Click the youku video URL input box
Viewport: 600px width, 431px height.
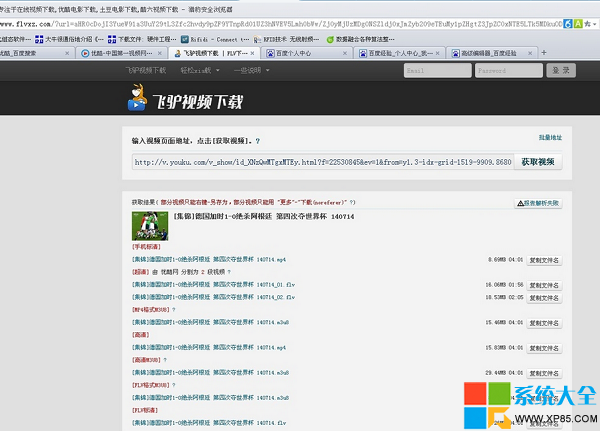click(323, 162)
